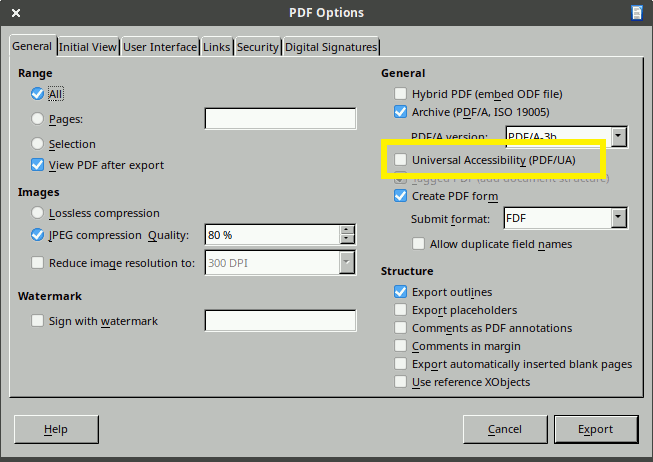Close the PDF Options dialog

click(x=16, y=13)
